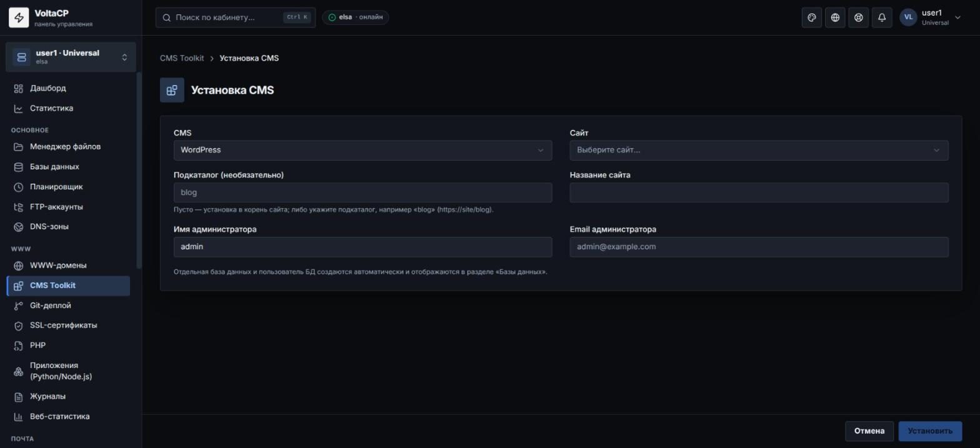Image resolution: width=980 pixels, height=448 pixels.
Task: Click the 'ОСНОВНОЕ' sidebar section heading
Action: [x=30, y=130]
